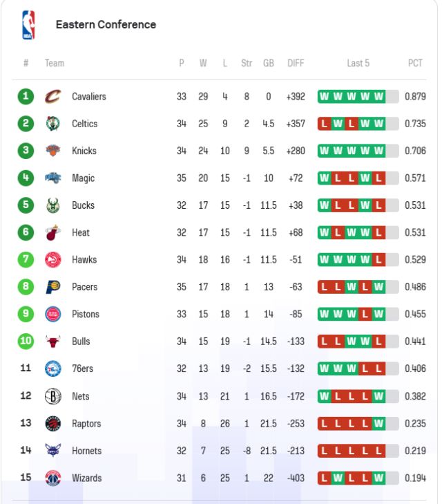Image resolution: width=442 pixels, height=504 pixels.
Task: Click the Eastern Conference title
Action: [x=106, y=25]
